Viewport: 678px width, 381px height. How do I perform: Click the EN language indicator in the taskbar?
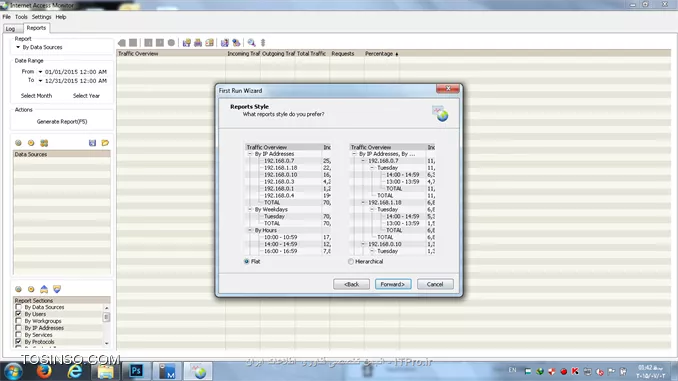click(512, 370)
